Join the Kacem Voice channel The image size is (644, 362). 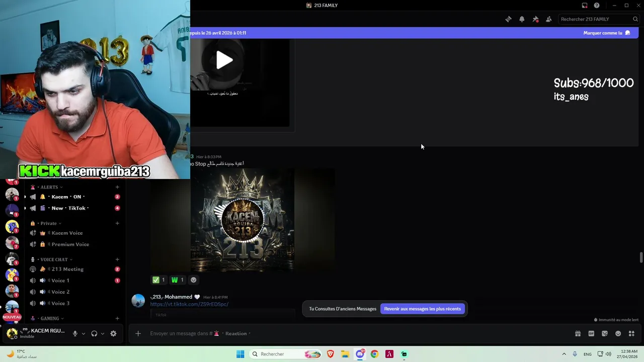coord(74,233)
